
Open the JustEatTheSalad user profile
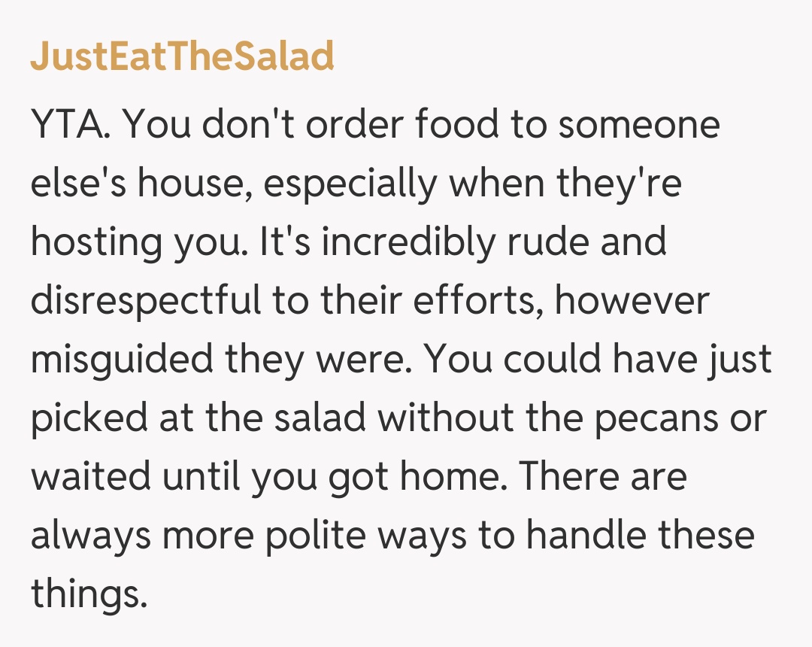pos(182,57)
